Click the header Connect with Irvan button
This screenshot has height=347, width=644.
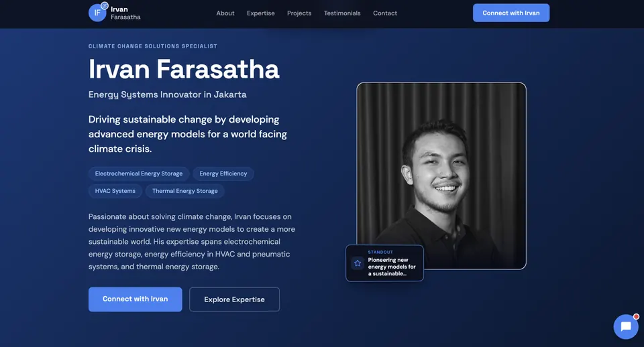click(x=511, y=13)
